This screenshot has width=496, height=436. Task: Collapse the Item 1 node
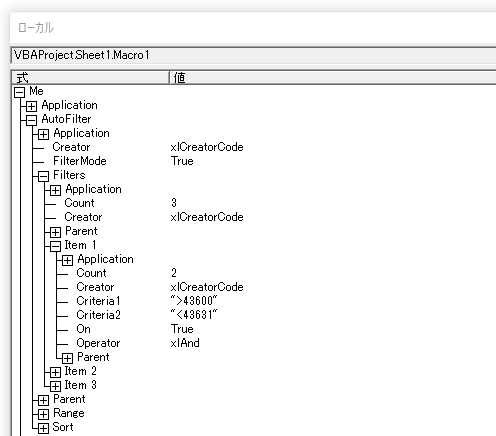coord(55,246)
